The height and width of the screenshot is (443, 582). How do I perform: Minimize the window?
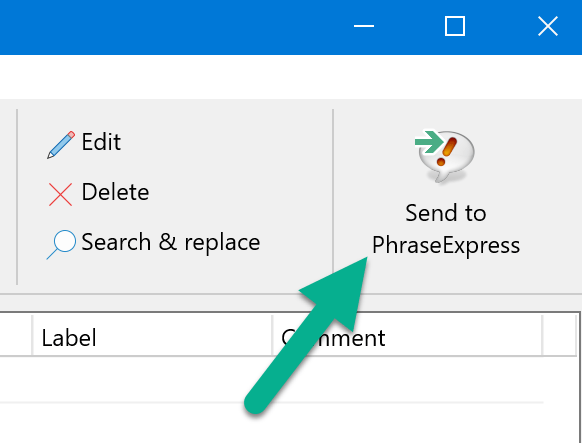click(x=364, y=26)
